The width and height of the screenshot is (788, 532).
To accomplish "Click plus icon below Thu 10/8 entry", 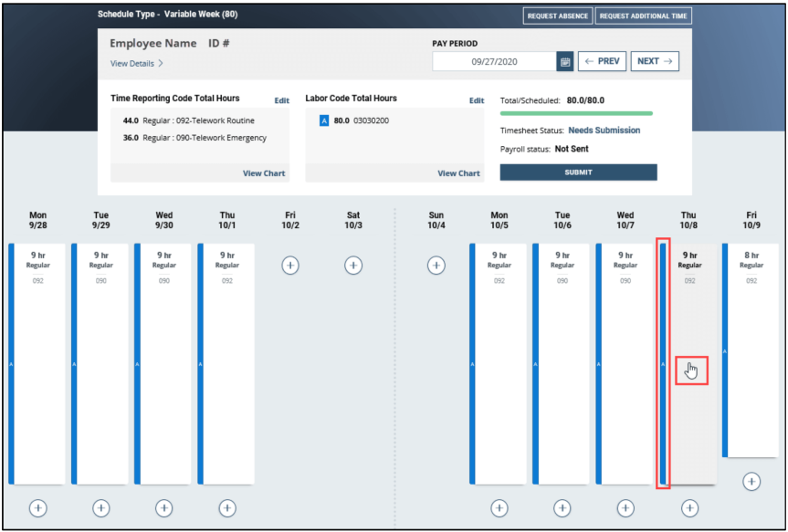I will pyautogui.click(x=689, y=508).
